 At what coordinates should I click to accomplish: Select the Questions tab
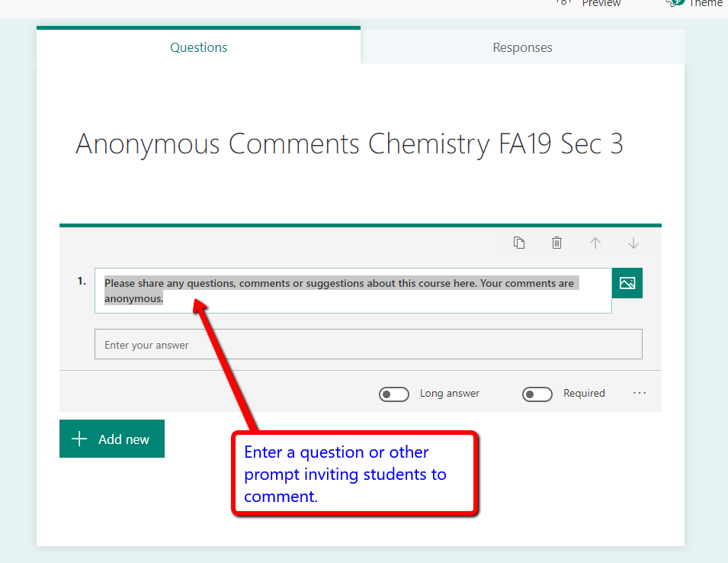pos(198,47)
